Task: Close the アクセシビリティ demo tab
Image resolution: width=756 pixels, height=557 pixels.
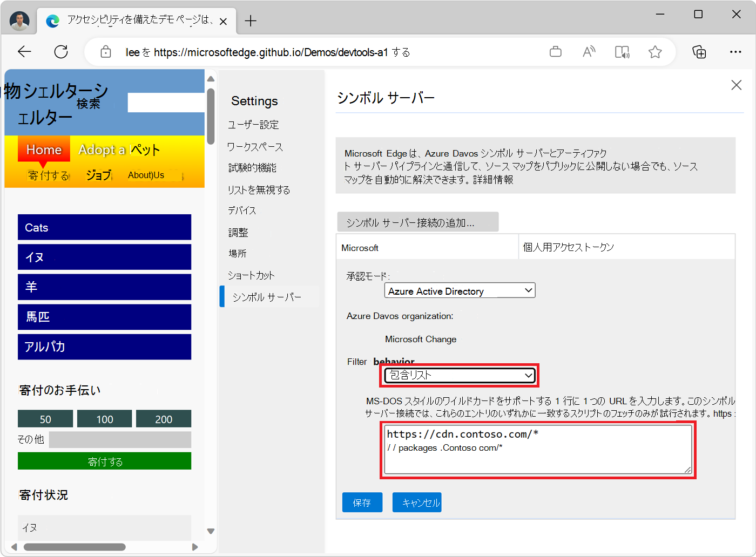Action: 223,21
